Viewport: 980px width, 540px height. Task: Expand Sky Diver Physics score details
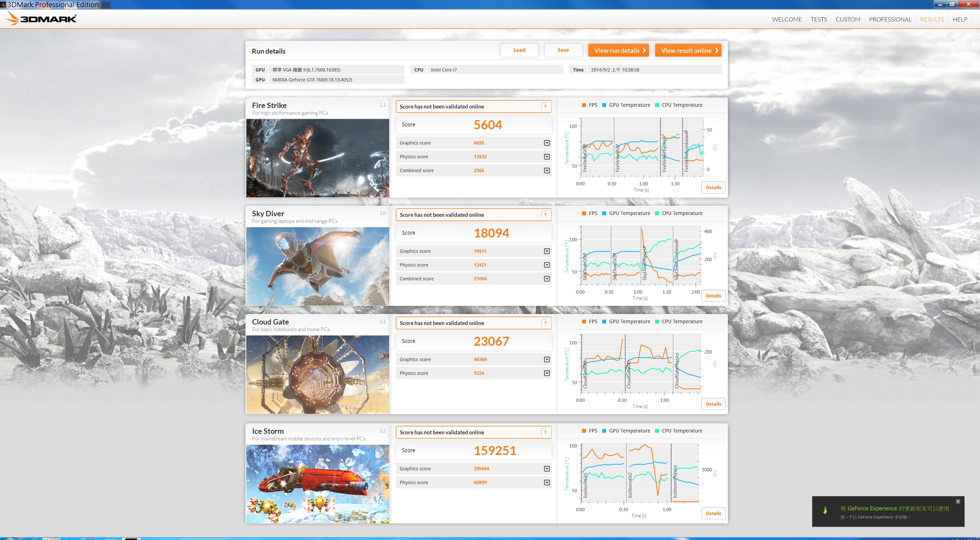coord(547,265)
